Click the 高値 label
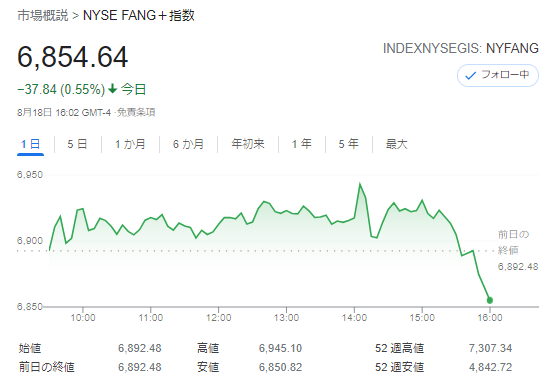 [x=208, y=348]
